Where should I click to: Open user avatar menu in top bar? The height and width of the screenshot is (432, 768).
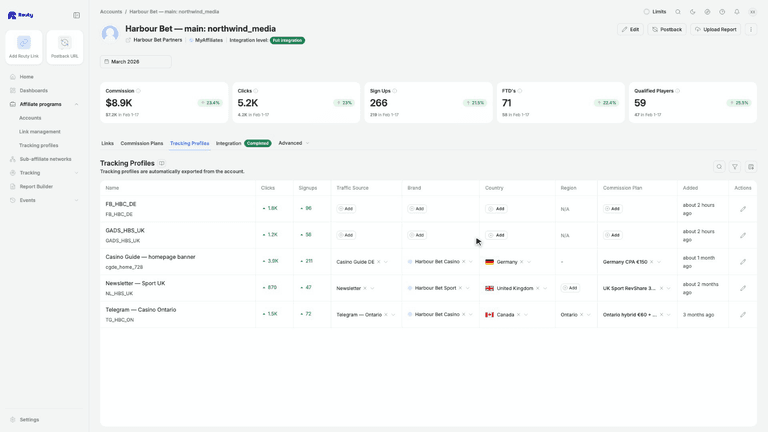point(753,12)
